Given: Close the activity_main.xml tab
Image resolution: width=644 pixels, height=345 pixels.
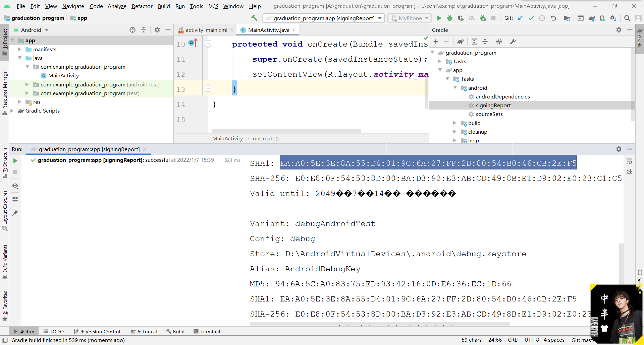Looking at the screenshot, I should point(232,30).
